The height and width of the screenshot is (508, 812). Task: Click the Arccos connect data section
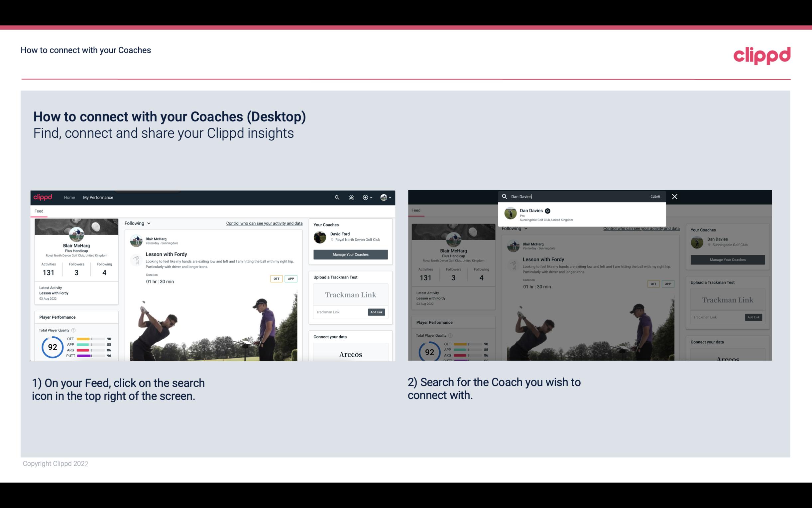coord(351,354)
